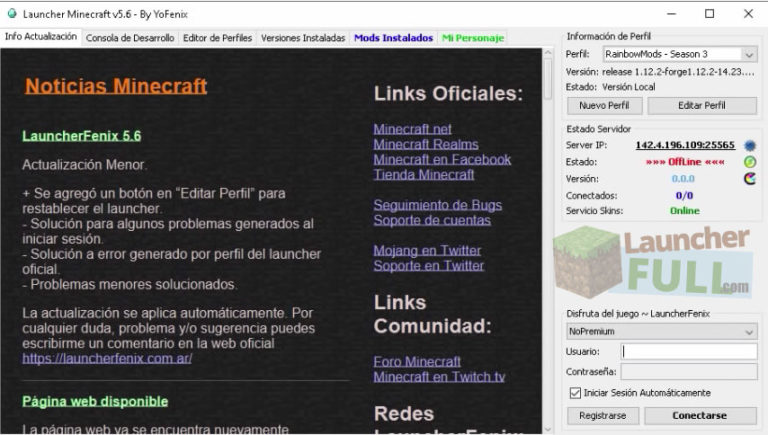Open the Consola de Desarrollo tab
This screenshot has height=435, width=768.
coord(130,38)
